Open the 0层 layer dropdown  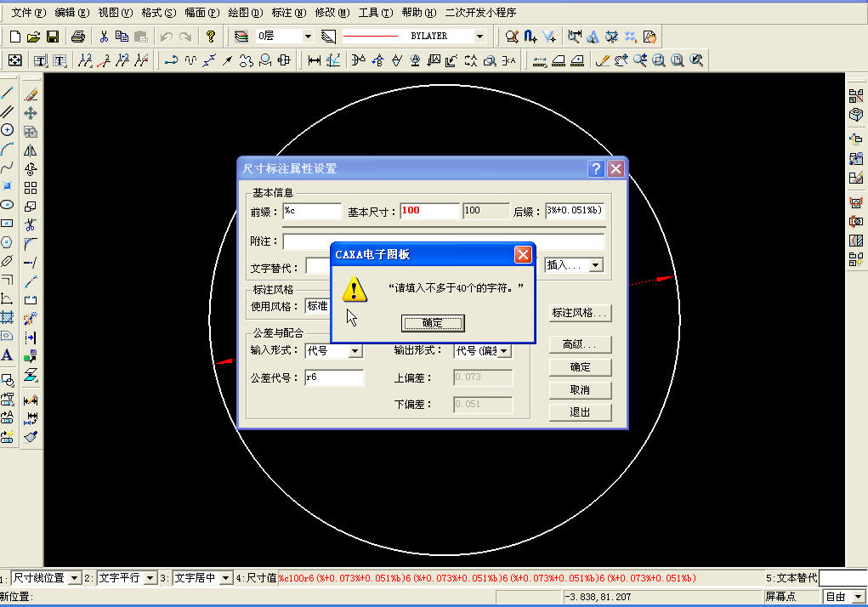tap(308, 37)
